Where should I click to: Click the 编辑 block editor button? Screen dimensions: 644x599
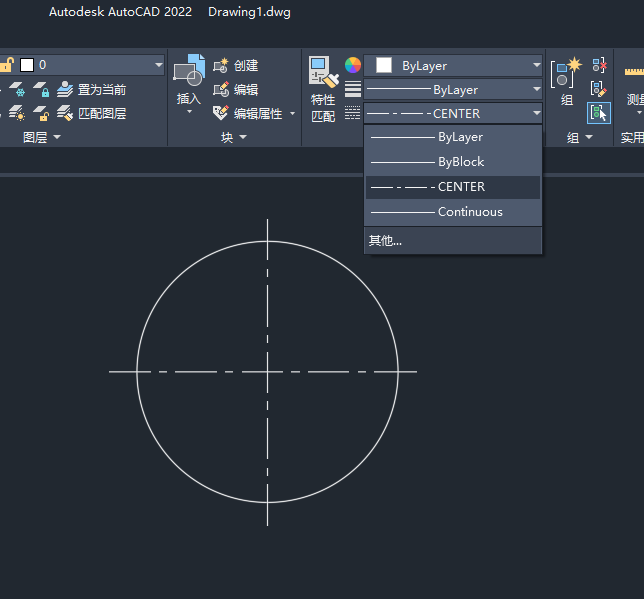[x=236, y=89]
